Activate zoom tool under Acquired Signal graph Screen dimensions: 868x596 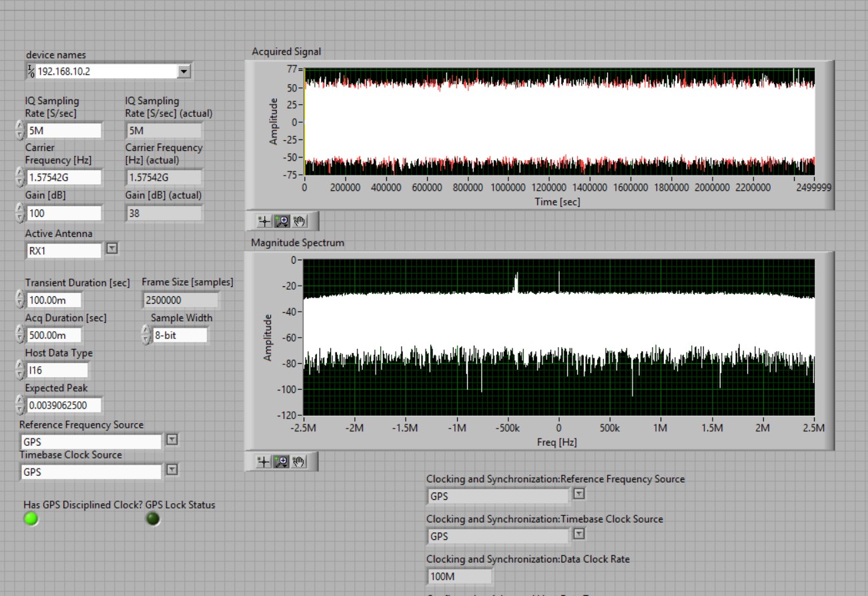[x=282, y=220]
